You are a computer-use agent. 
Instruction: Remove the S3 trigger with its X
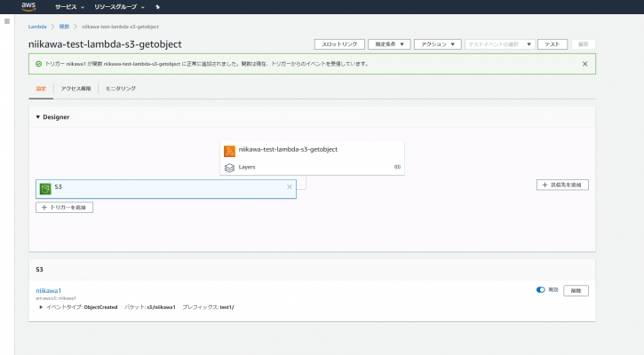pos(290,187)
